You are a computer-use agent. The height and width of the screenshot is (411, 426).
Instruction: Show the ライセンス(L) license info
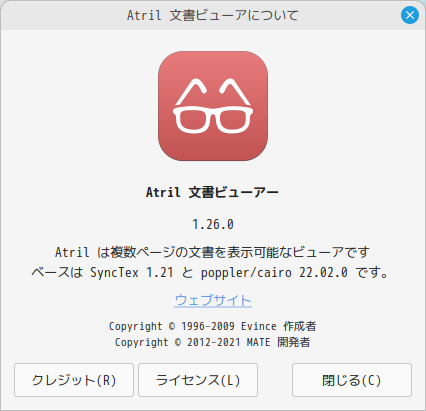tap(198, 380)
